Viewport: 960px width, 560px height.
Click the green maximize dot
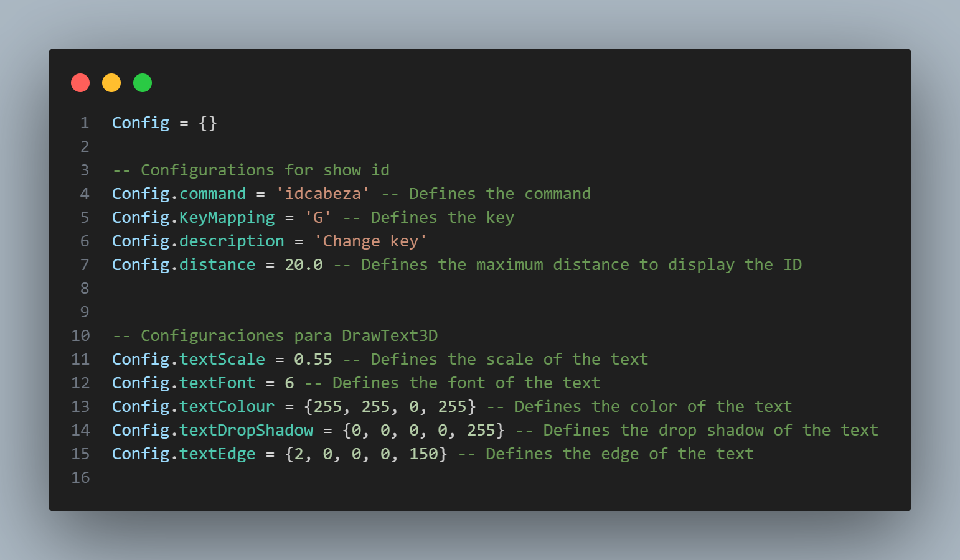pyautogui.click(x=143, y=83)
